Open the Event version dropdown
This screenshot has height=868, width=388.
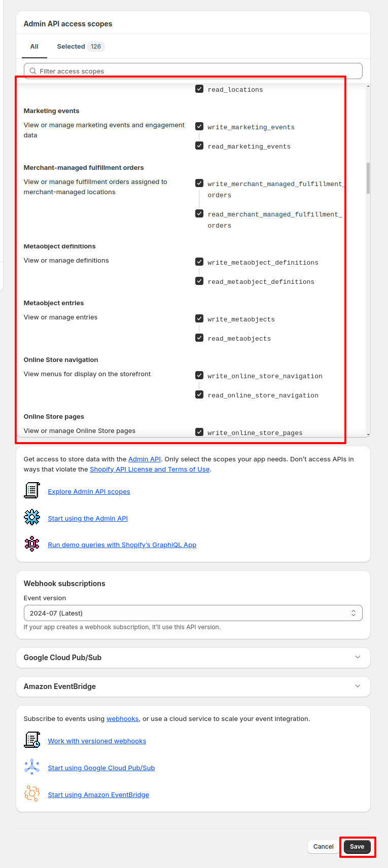[x=193, y=613]
